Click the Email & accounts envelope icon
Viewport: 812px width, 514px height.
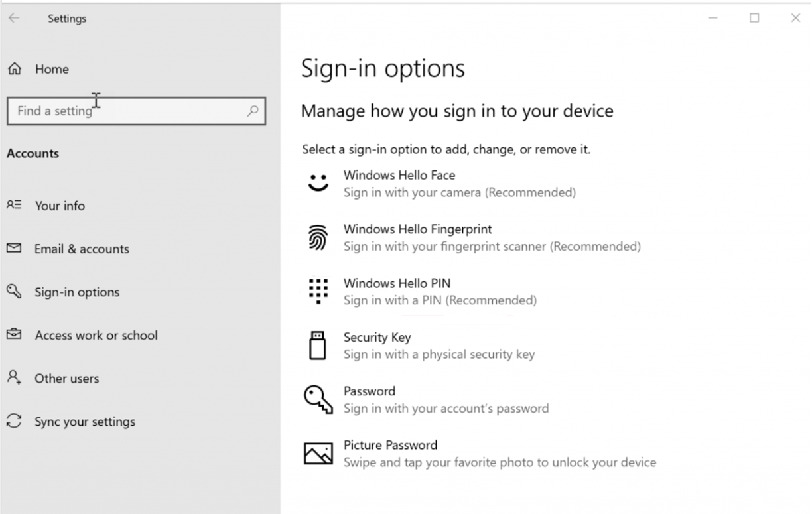pyautogui.click(x=15, y=249)
